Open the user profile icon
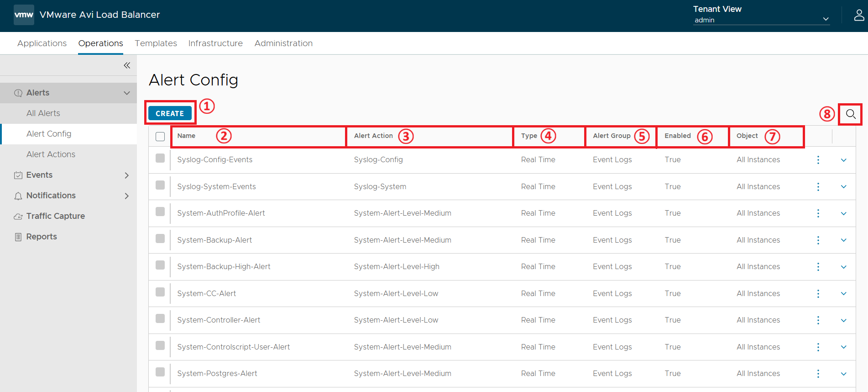This screenshot has height=392, width=868. pyautogui.click(x=859, y=15)
